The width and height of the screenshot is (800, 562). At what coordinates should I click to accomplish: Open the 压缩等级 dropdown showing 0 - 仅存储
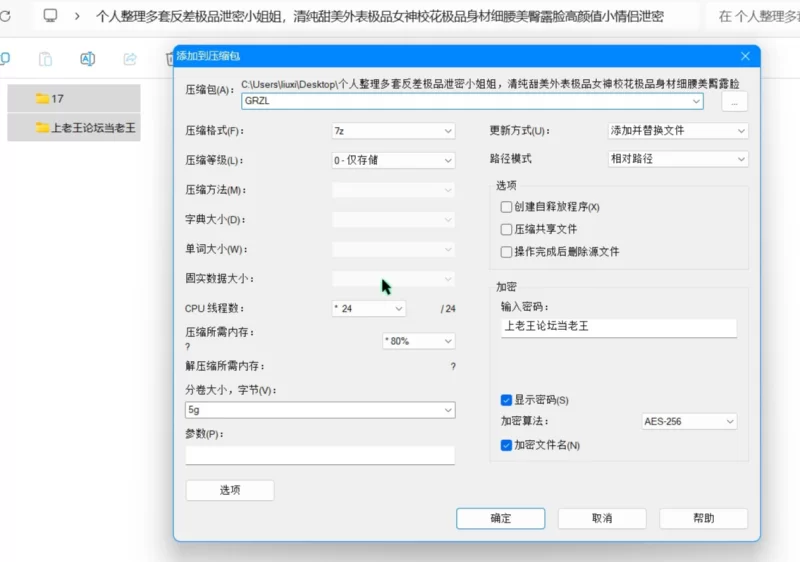(x=393, y=160)
